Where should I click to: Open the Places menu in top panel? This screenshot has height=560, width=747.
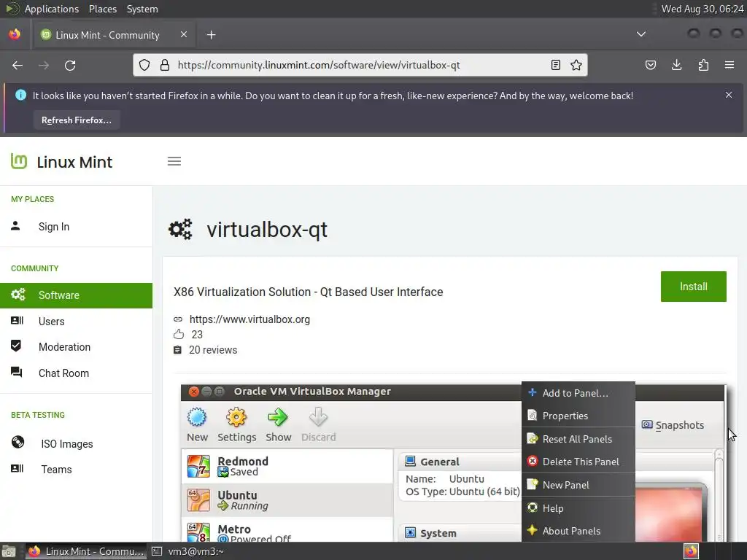[x=103, y=9]
